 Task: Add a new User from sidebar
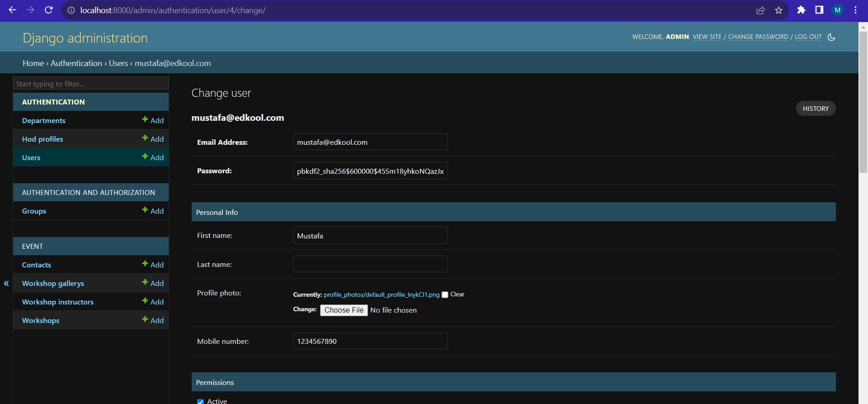coord(153,157)
